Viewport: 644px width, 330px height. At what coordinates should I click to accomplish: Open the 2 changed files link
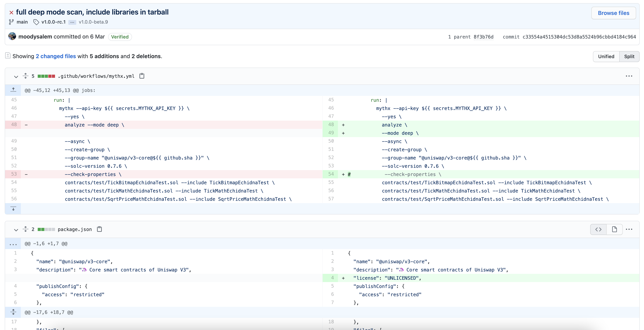tap(55, 56)
